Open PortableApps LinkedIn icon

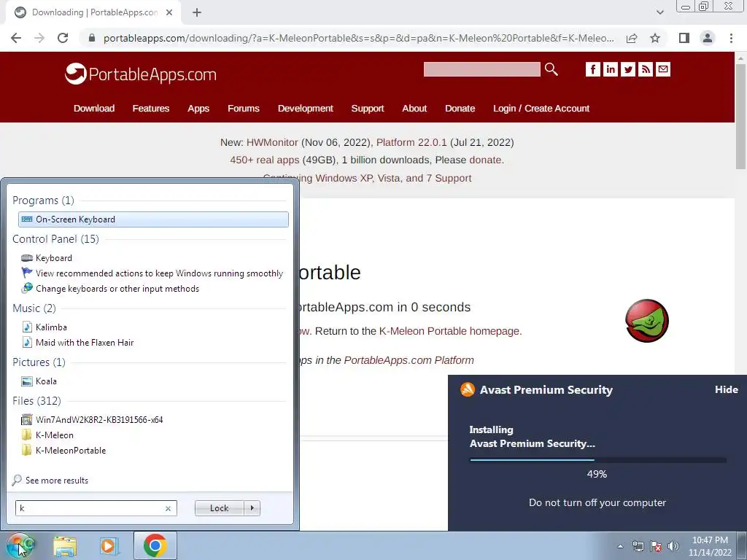click(x=611, y=69)
